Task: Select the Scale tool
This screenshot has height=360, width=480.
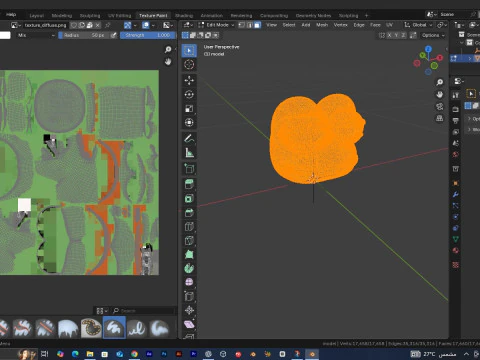Action: [x=189, y=109]
